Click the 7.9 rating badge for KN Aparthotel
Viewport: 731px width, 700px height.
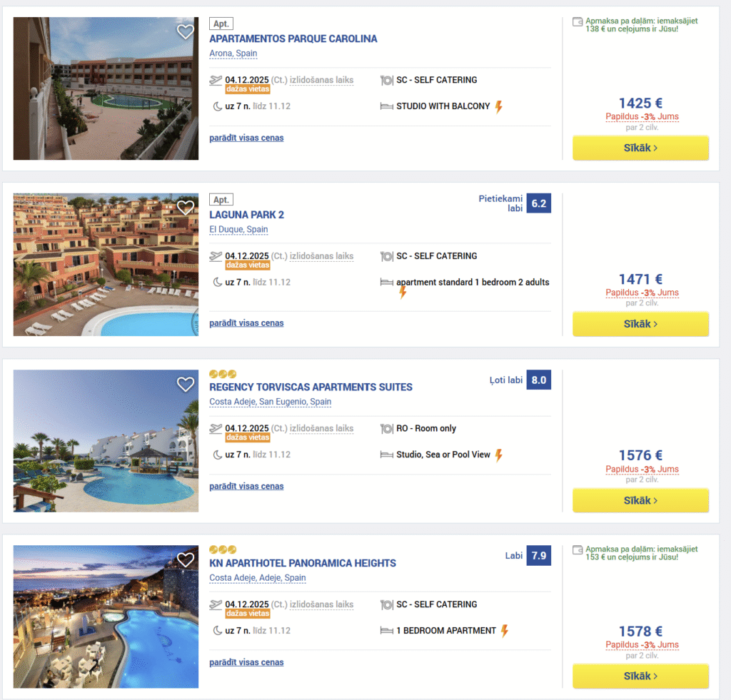tap(538, 556)
